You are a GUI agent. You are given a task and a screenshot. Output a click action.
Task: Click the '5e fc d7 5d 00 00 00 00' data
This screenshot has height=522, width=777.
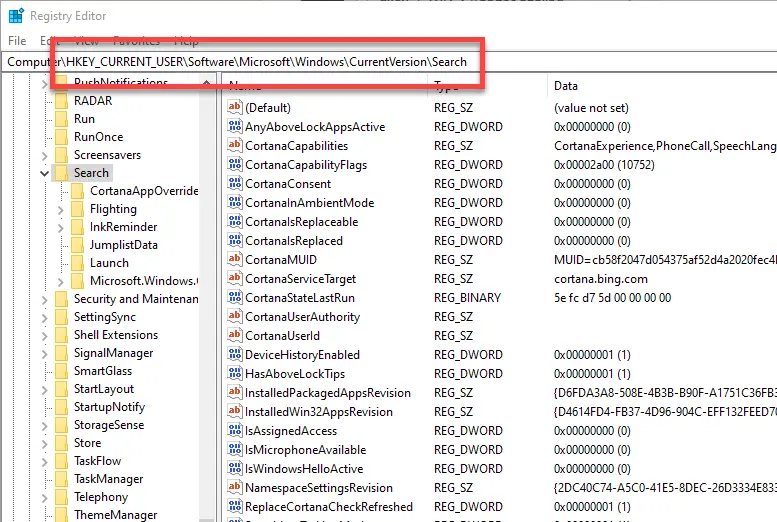pos(612,297)
